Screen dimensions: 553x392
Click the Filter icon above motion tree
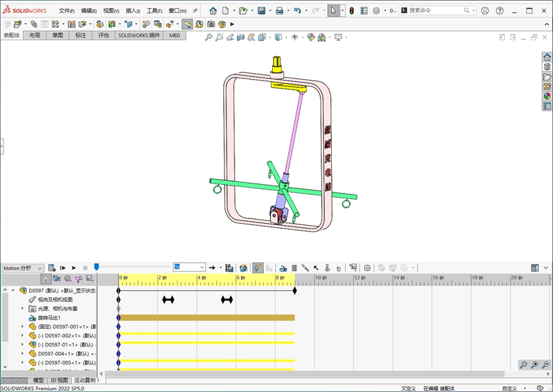[46, 279]
